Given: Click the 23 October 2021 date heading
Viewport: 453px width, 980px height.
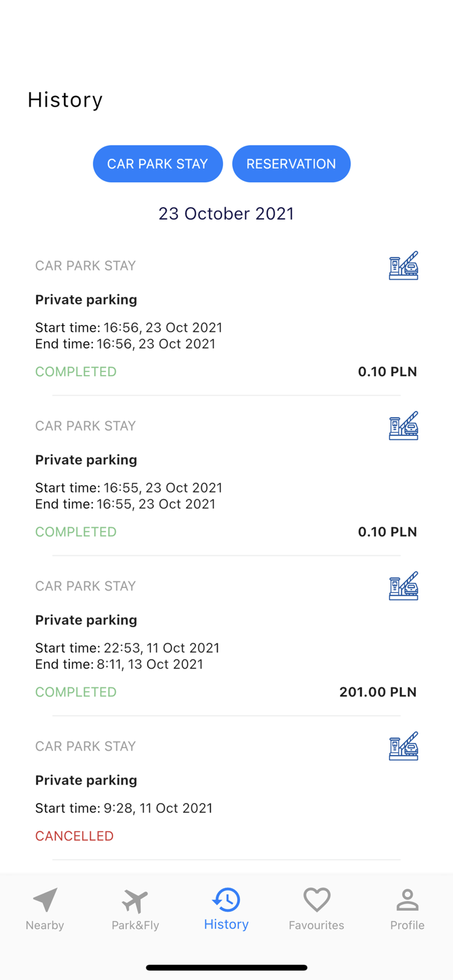Looking at the screenshot, I should 226,214.
